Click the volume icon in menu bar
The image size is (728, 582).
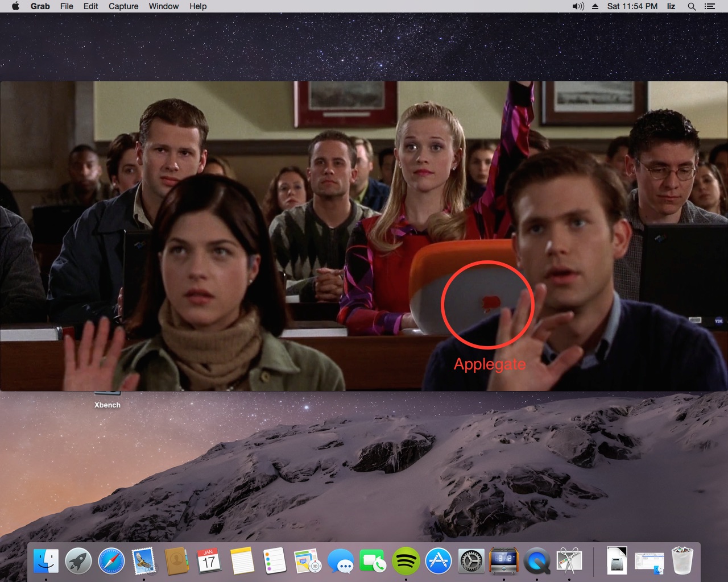click(x=578, y=6)
